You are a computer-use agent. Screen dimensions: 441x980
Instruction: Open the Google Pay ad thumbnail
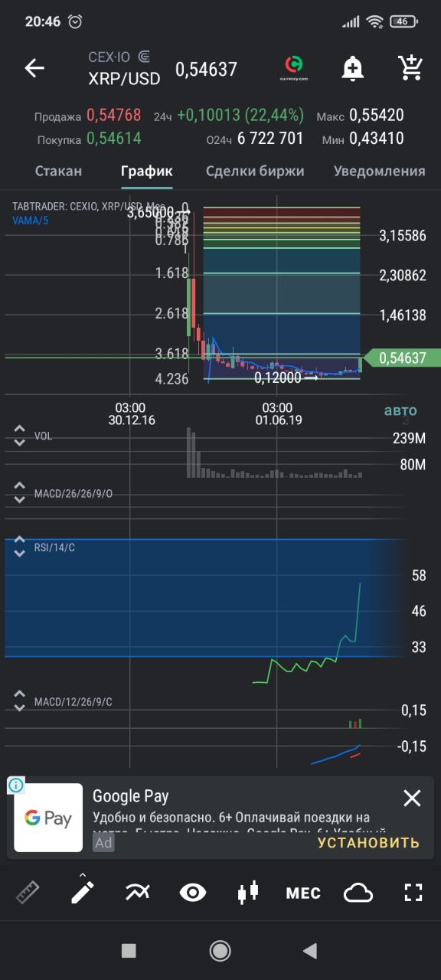click(48, 818)
